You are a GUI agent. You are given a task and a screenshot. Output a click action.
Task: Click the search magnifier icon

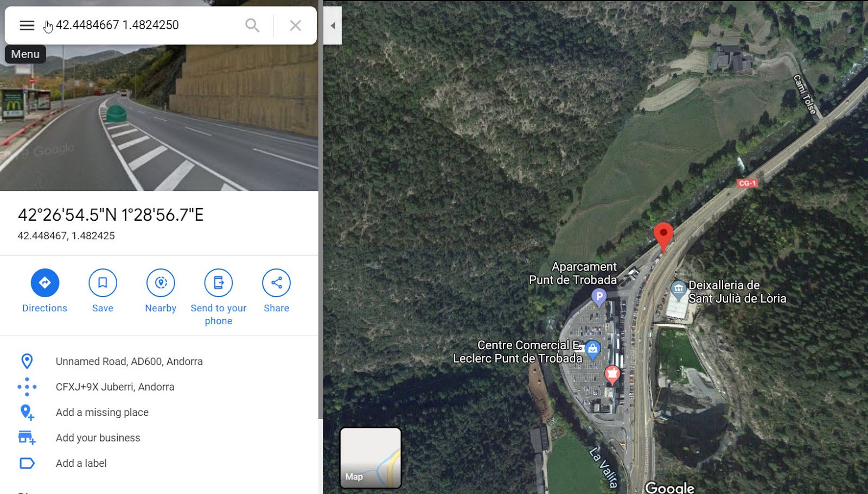point(252,25)
